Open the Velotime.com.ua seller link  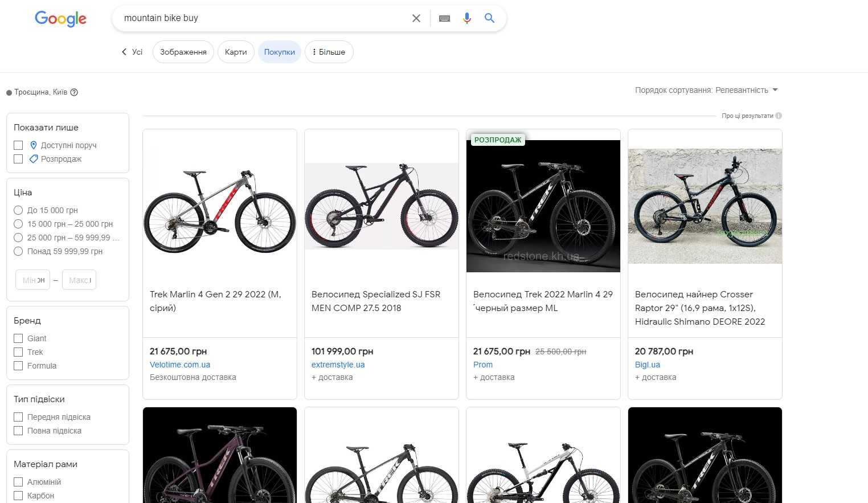pos(180,365)
